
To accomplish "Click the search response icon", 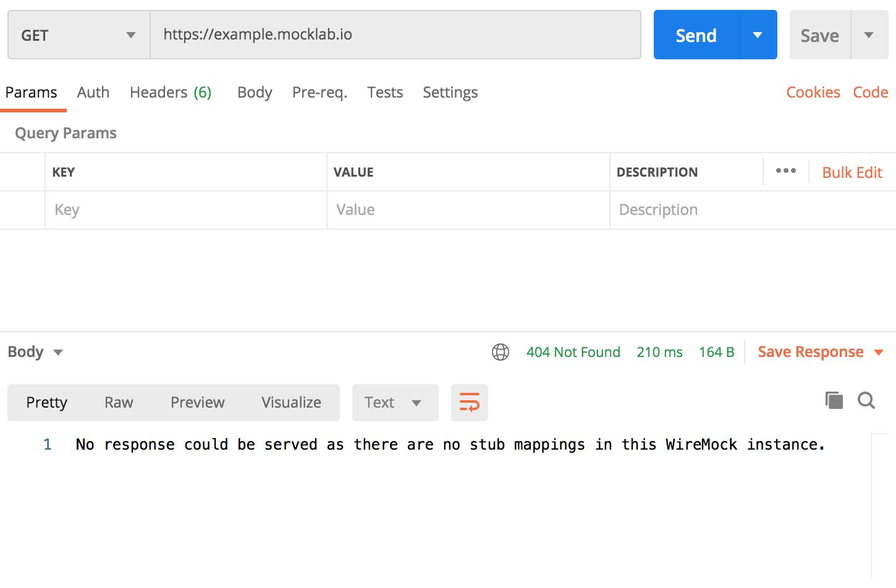I will [x=866, y=400].
